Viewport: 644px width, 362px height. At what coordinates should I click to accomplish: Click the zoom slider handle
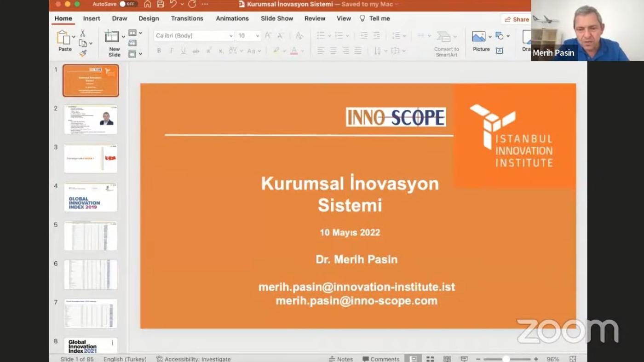(x=506, y=359)
